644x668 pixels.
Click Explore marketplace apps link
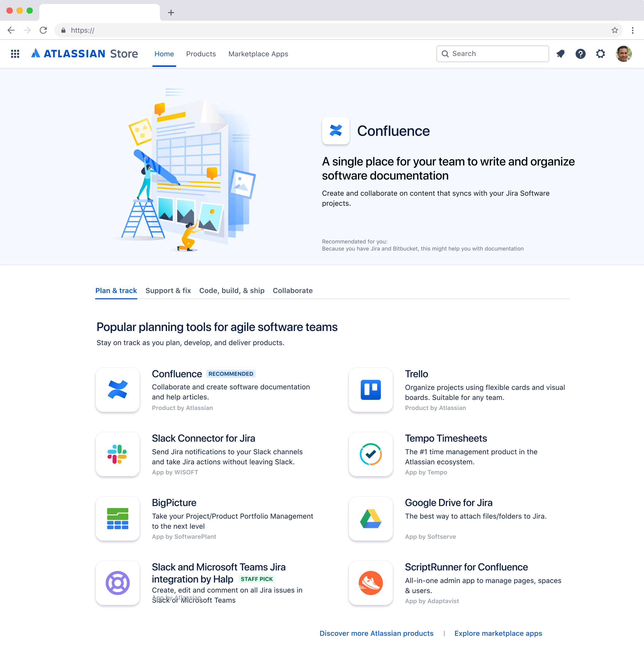tap(498, 633)
